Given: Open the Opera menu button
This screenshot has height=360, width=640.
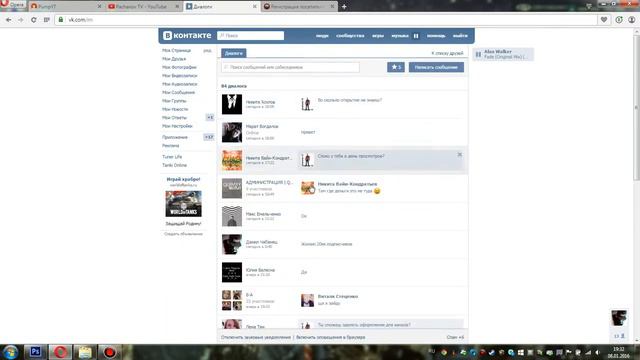Looking at the screenshot, I should [12, 5].
